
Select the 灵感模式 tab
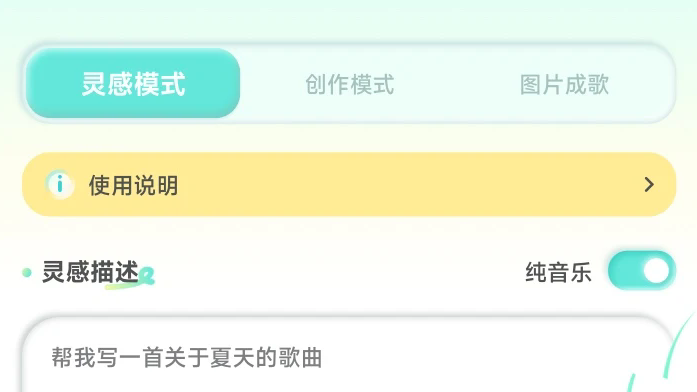(x=133, y=83)
